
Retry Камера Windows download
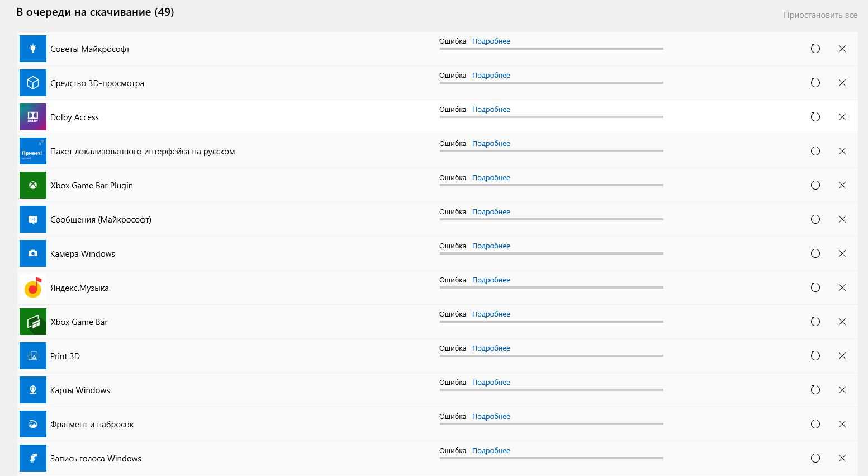(x=815, y=253)
